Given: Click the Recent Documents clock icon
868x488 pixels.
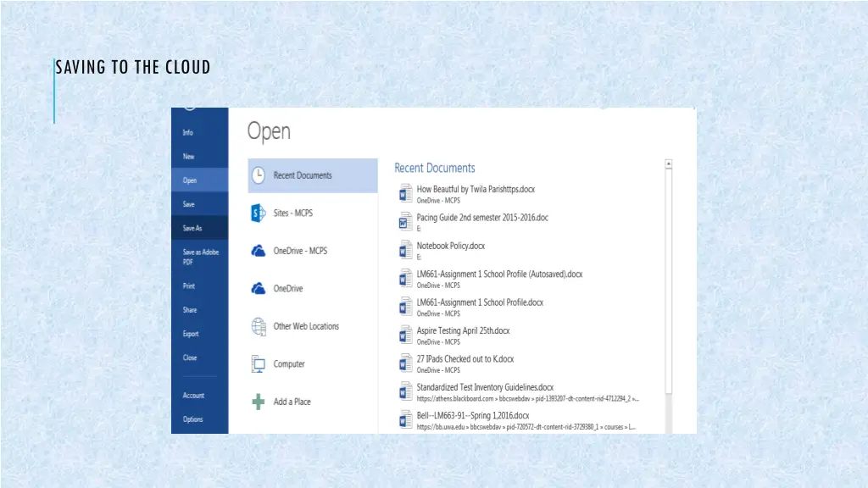Looking at the screenshot, I should click(x=259, y=175).
